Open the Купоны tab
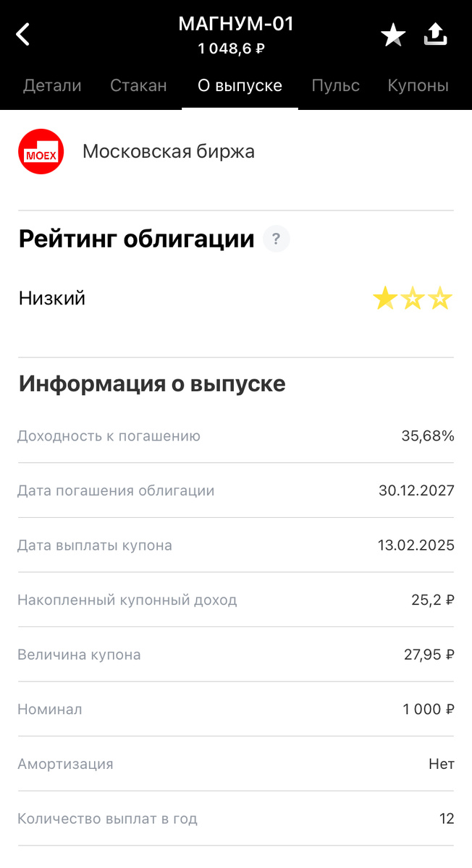This screenshot has width=472, height=868. point(418,85)
